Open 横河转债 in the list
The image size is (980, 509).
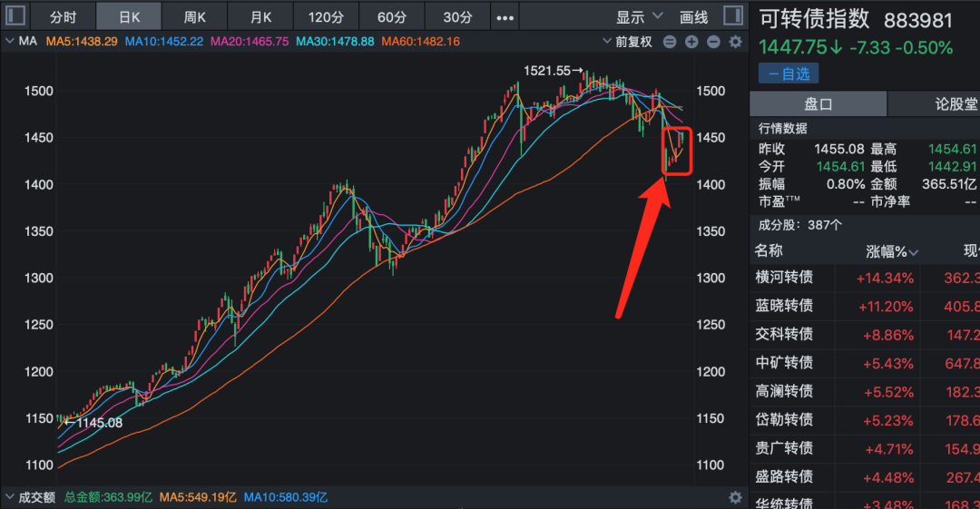point(784,278)
